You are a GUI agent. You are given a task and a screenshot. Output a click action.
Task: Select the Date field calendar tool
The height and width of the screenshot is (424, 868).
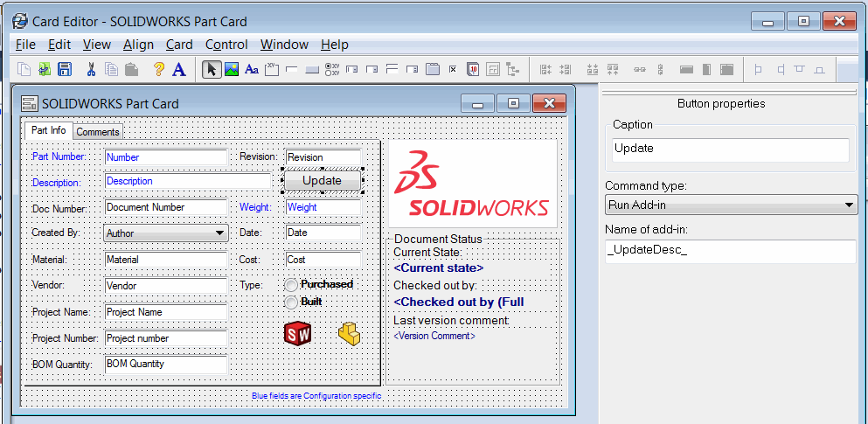473,69
